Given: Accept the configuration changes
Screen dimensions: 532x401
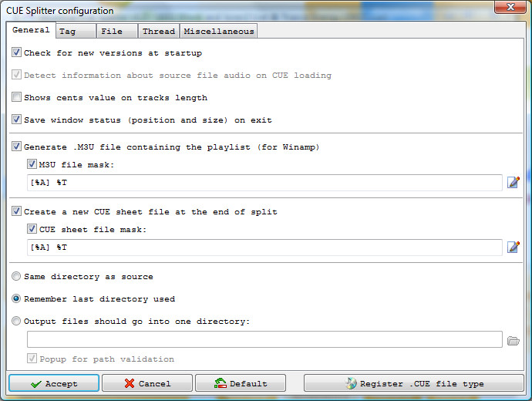Looking at the screenshot, I should [54, 383].
